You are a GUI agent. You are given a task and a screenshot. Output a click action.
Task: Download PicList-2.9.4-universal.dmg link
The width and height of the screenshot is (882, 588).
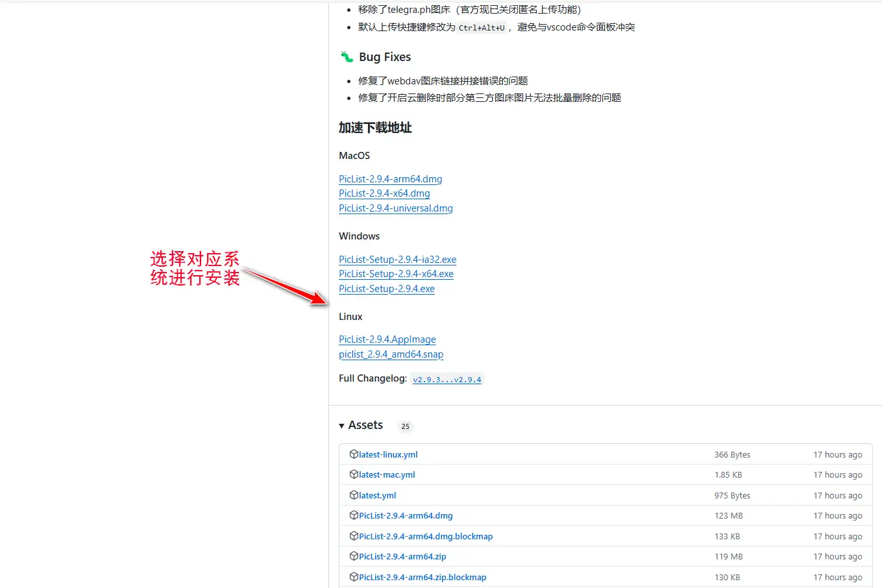[x=396, y=208]
